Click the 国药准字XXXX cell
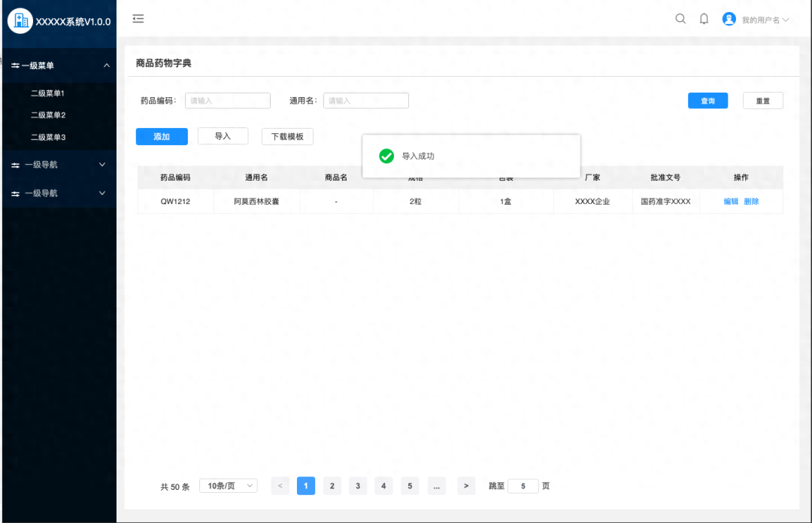 [665, 201]
